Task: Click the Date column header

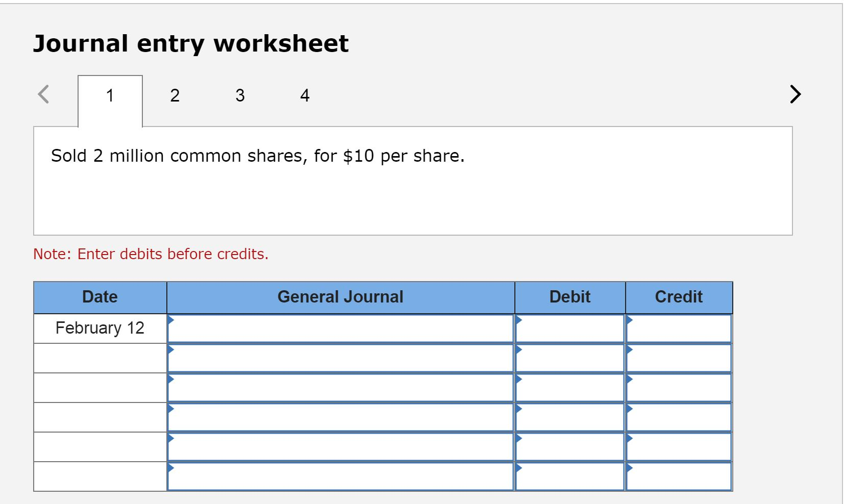Action: click(100, 296)
